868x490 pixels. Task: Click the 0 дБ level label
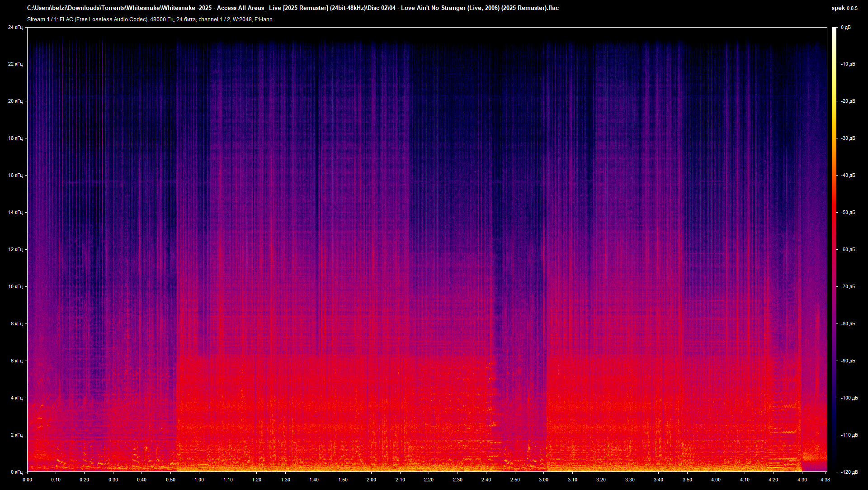(845, 27)
